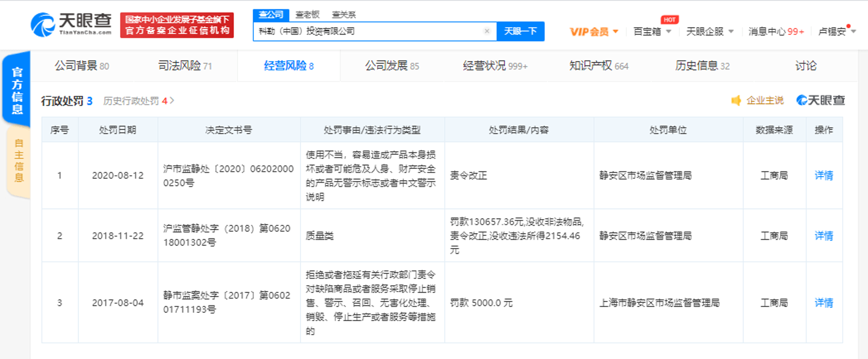Clear the search box with the X icon
This screenshot has width=868, height=359.
pyautogui.click(x=487, y=31)
